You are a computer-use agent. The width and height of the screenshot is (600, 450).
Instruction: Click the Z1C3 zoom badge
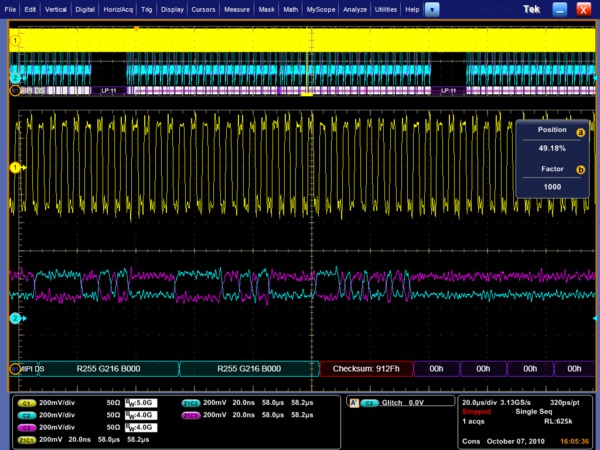tap(191, 416)
